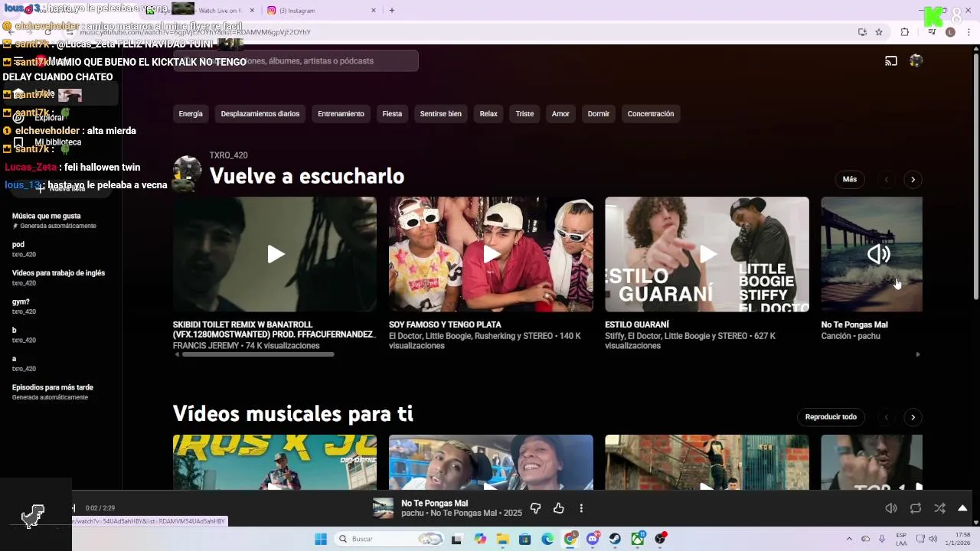This screenshot has height=551, width=980.
Task: Play ESTILO GUARANÍ video thumbnail
Action: 707,254
